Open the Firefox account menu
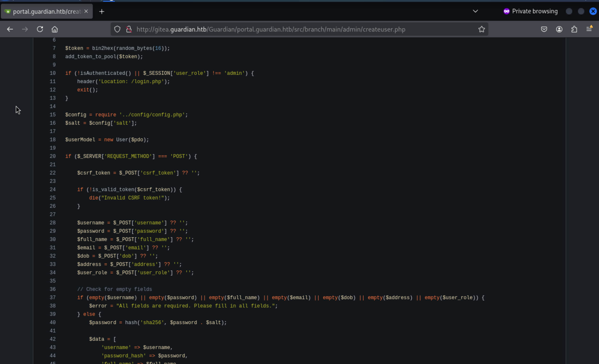 coord(559,29)
